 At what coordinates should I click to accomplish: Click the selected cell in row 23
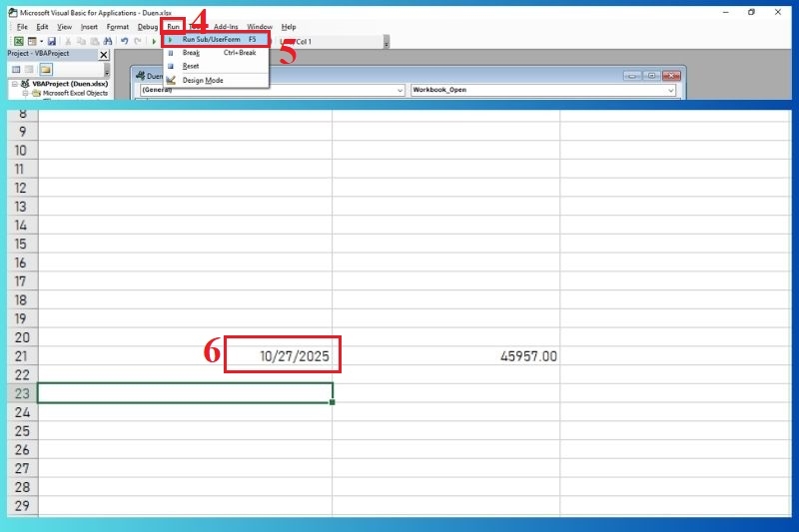click(185, 393)
